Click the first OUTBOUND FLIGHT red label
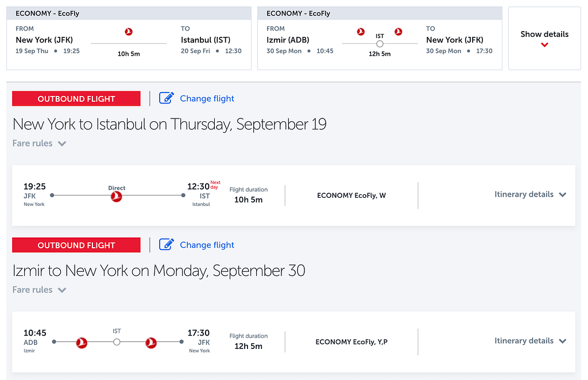Screen dimensions: 588x380 click(76, 98)
